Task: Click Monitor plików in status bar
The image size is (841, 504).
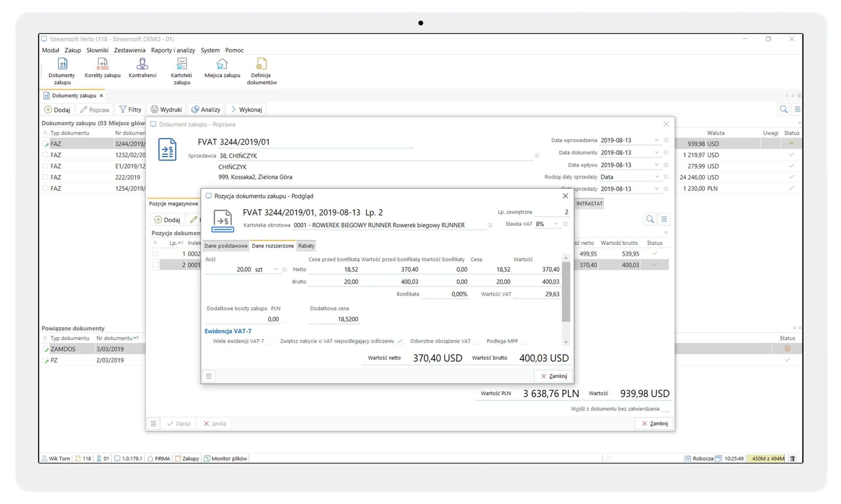Action: coord(226,458)
